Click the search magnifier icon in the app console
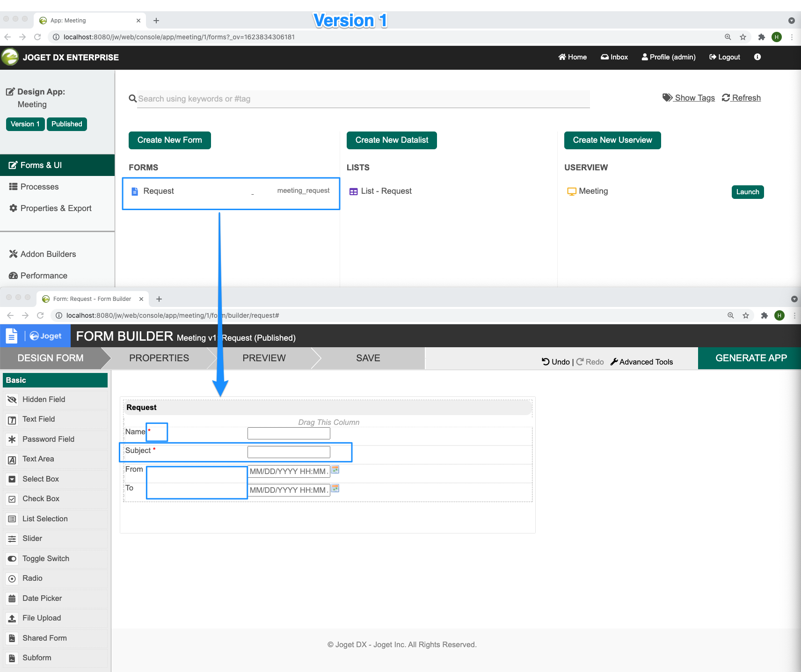801x672 pixels. point(133,99)
